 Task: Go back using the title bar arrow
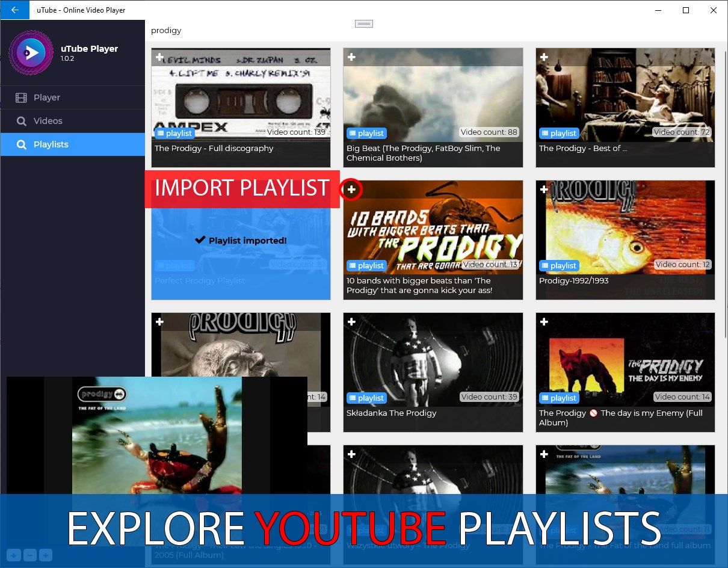point(14,10)
